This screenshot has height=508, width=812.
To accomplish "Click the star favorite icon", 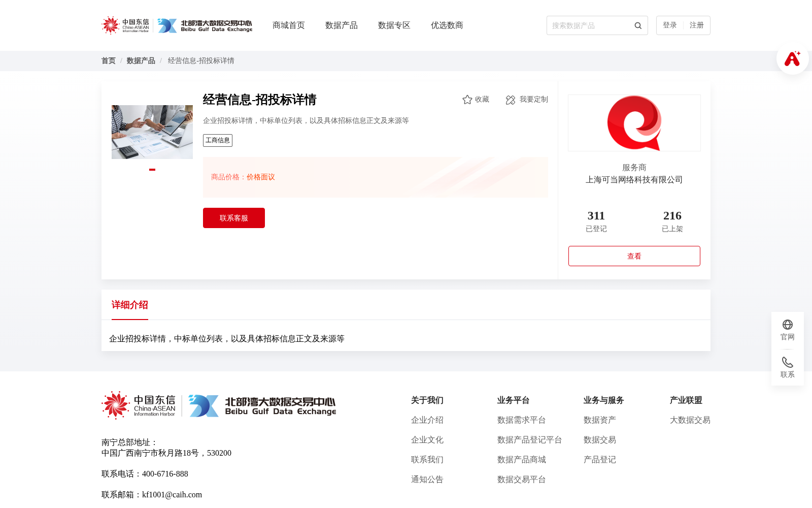I will click(467, 100).
